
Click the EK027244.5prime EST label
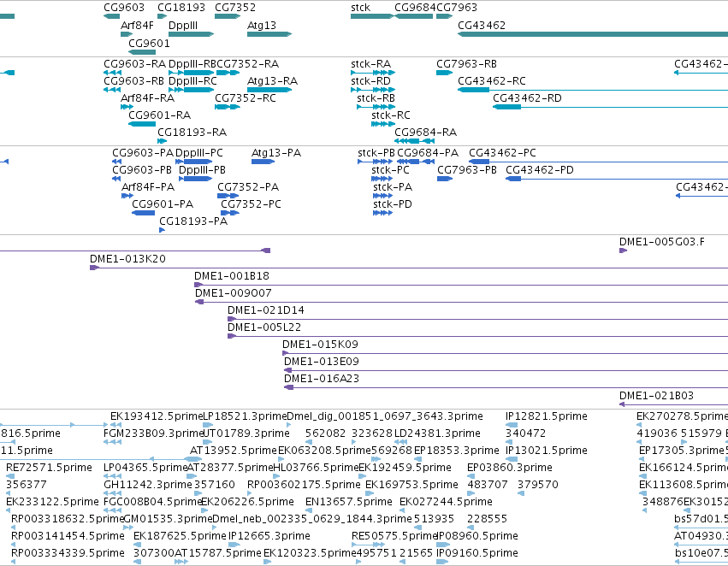[x=446, y=502]
